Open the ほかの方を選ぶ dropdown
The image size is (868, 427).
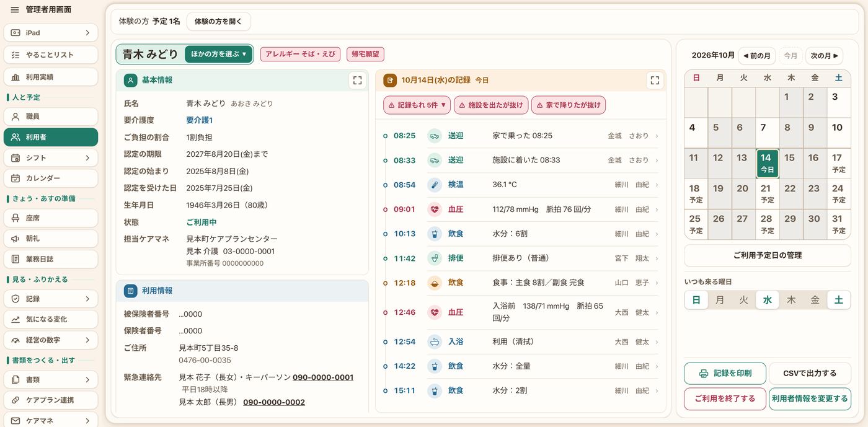218,54
